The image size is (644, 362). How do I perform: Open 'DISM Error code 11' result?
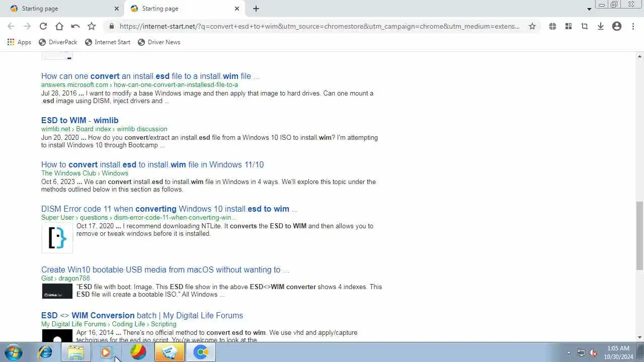pyautogui.click(x=170, y=209)
